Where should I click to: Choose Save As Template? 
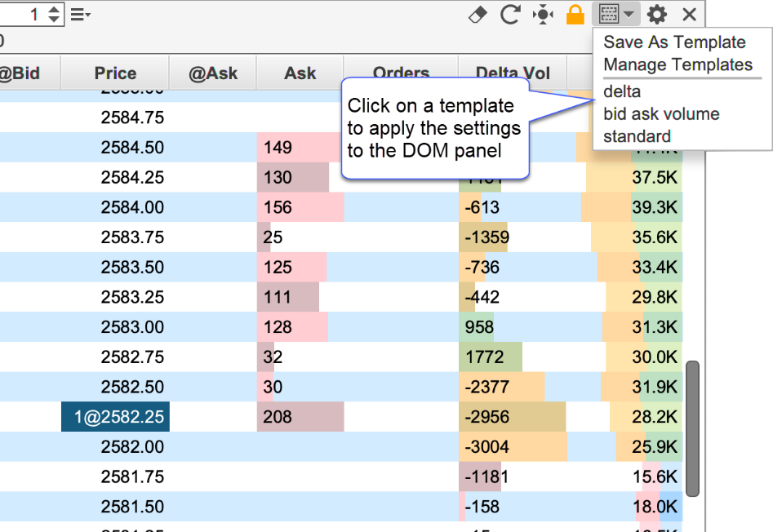[674, 42]
